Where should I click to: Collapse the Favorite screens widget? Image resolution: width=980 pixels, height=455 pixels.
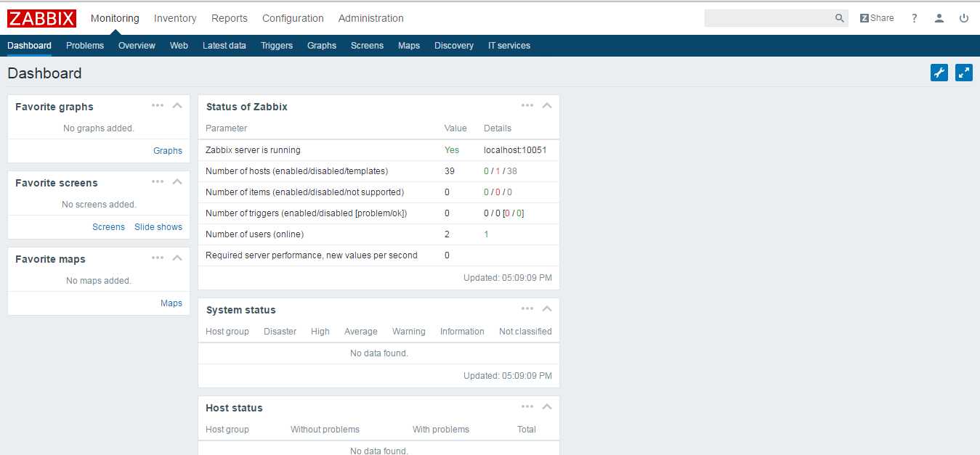coord(177,181)
